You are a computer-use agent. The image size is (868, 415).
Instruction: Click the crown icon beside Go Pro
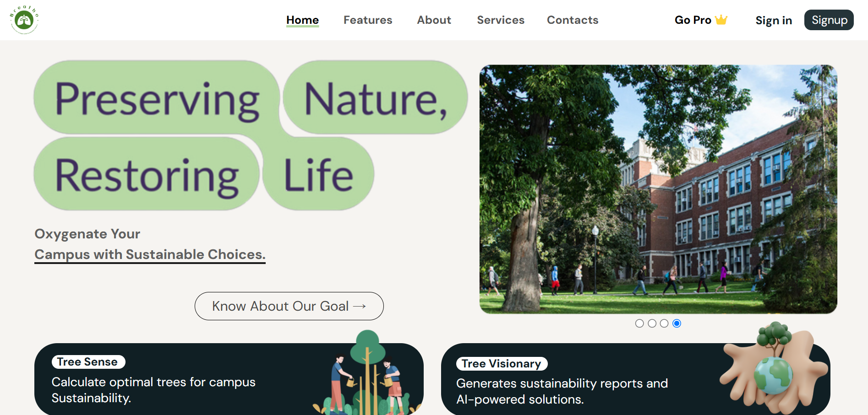coord(721,20)
